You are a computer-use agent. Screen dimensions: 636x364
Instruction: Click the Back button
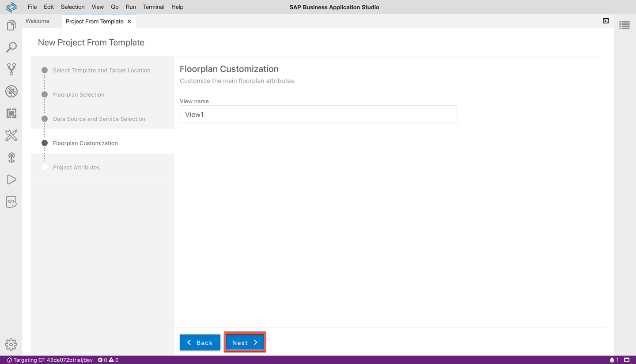tap(200, 342)
